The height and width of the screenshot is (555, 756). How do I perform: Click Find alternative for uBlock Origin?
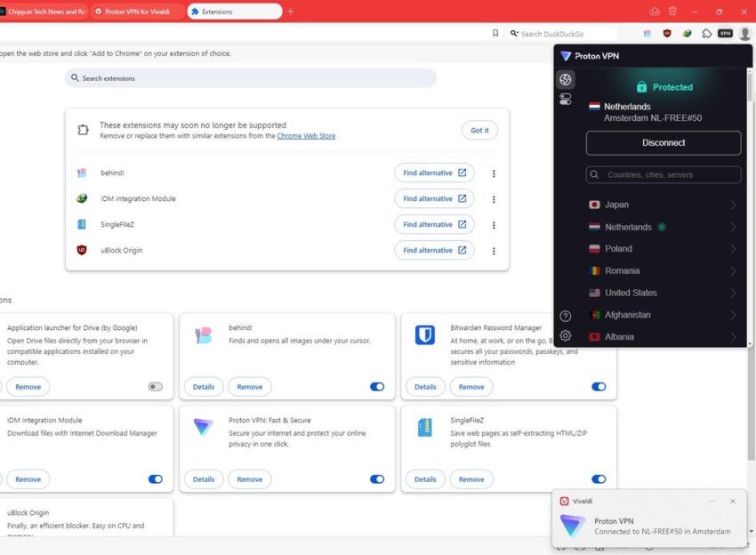434,250
